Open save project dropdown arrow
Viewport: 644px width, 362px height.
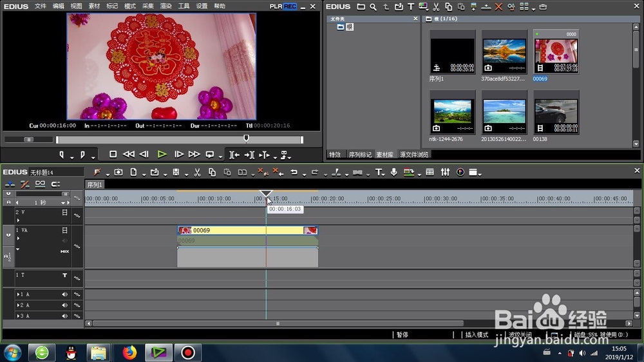[x=187, y=175]
